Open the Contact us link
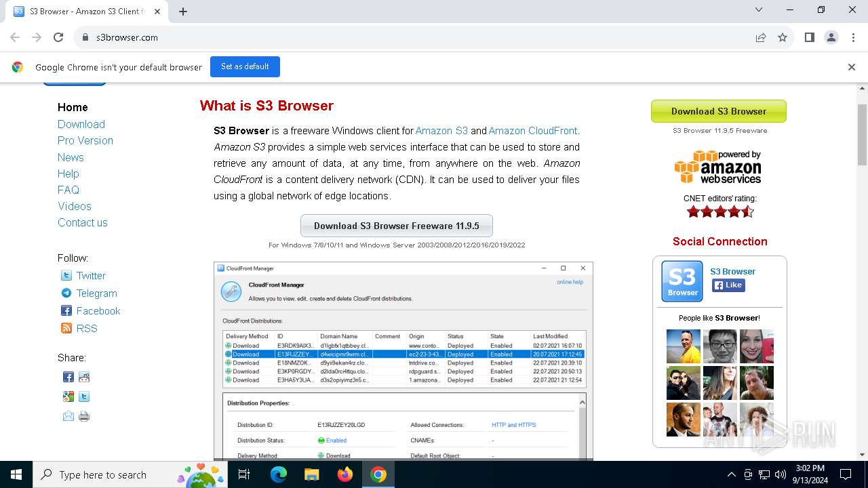This screenshot has width=868, height=488. 83,222
